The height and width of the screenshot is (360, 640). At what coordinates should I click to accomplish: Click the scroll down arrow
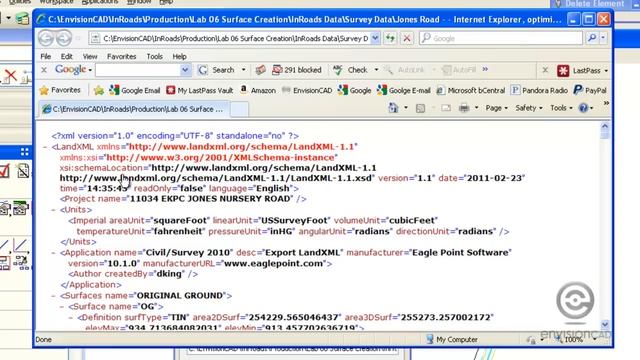point(604,324)
